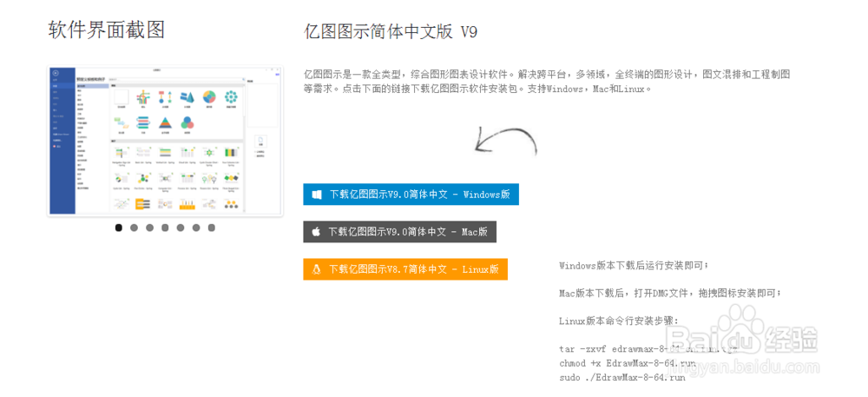Click the Windows logo on the blue button
Image resolution: width=868 pixels, height=397 pixels.
(x=317, y=195)
